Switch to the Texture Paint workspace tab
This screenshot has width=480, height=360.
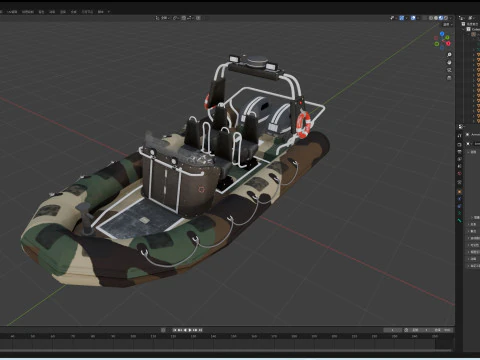pos(28,12)
